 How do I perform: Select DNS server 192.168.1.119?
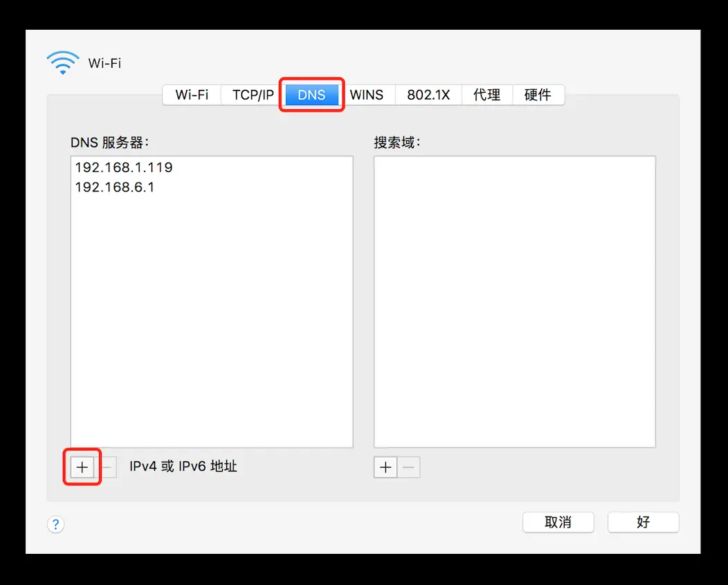[124, 167]
